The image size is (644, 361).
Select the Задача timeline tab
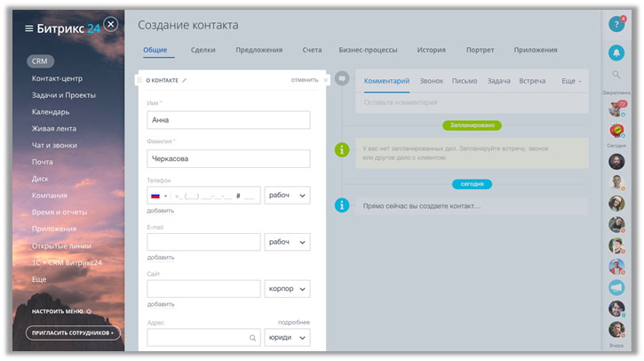(x=498, y=81)
